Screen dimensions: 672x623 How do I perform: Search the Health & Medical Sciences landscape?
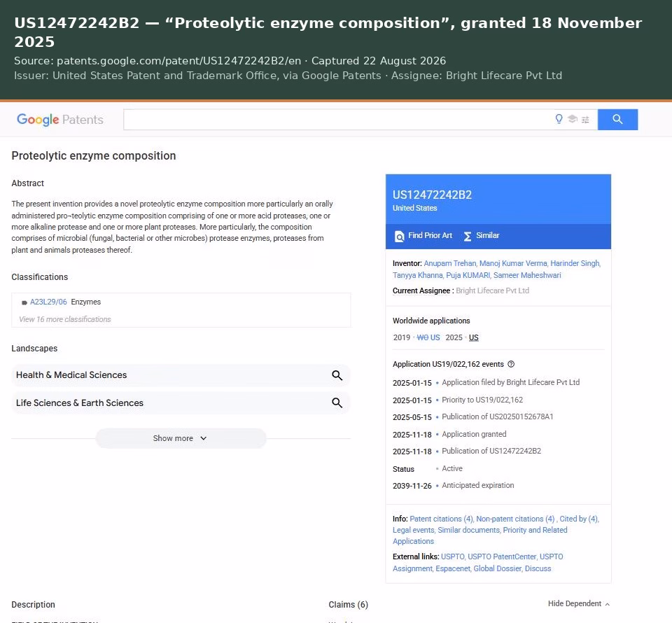337,375
